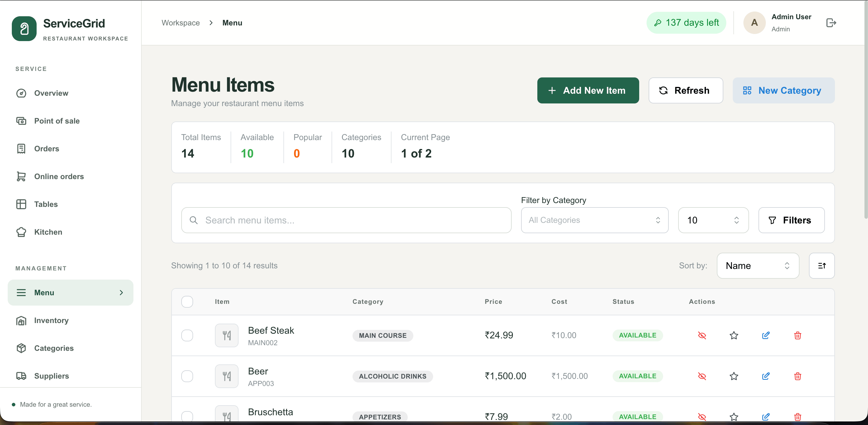This screenshot has height=425, width=868.
Task: Select the Beef Steak row checkbox
Action: pos(187,335)
